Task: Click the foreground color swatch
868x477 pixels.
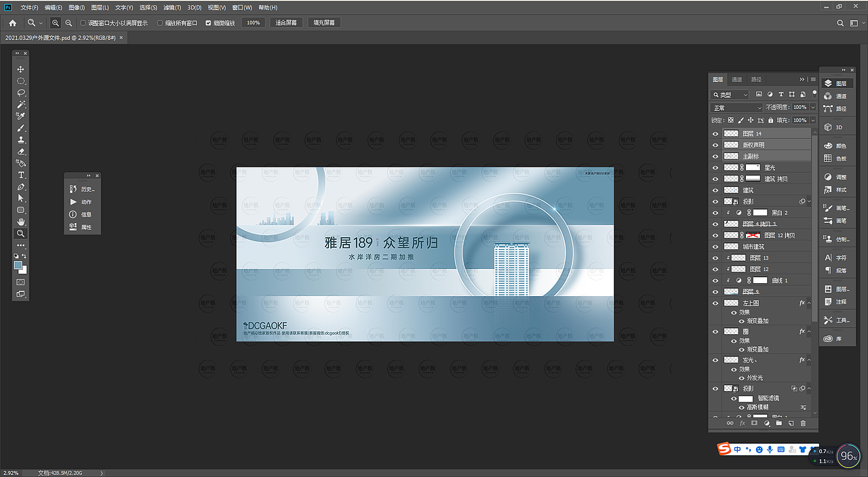Action: coord(18,266)
